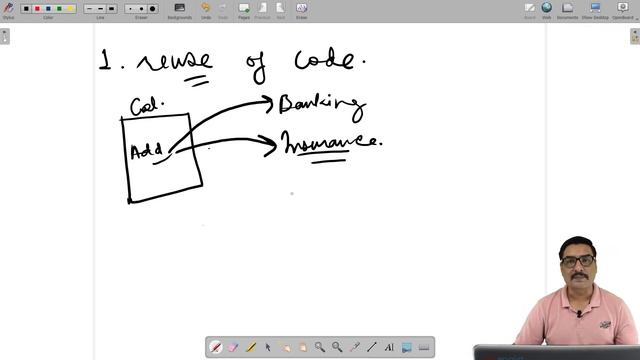Go to the Previous page
The image size is (640, 360).
(262, 11)
